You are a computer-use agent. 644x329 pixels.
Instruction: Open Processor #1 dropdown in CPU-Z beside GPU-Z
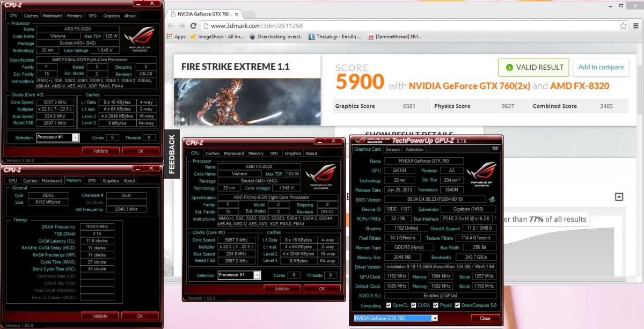[257, 275]
